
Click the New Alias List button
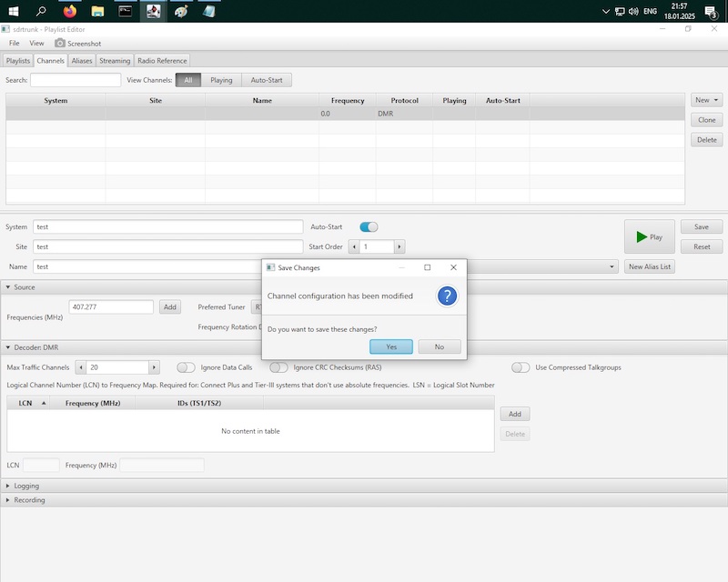coord(650,266)
